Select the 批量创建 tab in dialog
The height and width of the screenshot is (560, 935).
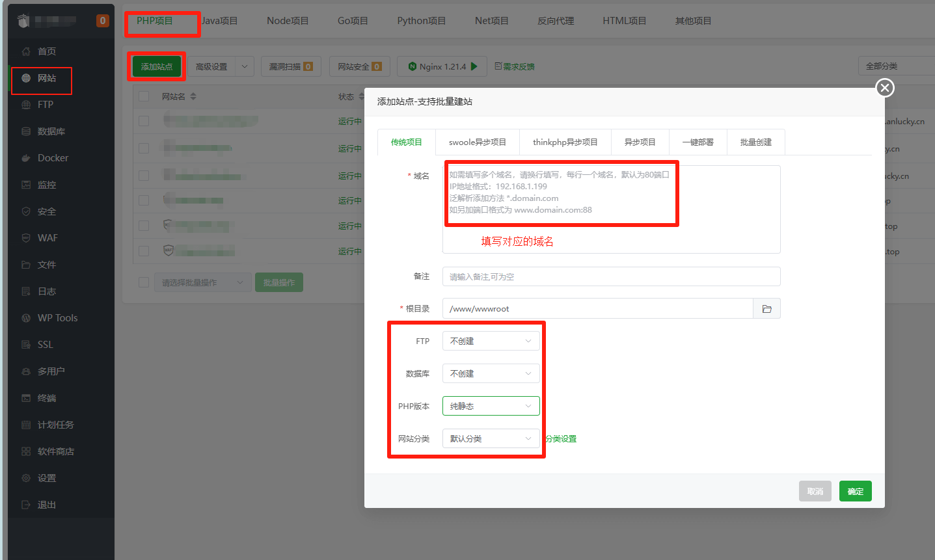(x=756, y=142)
